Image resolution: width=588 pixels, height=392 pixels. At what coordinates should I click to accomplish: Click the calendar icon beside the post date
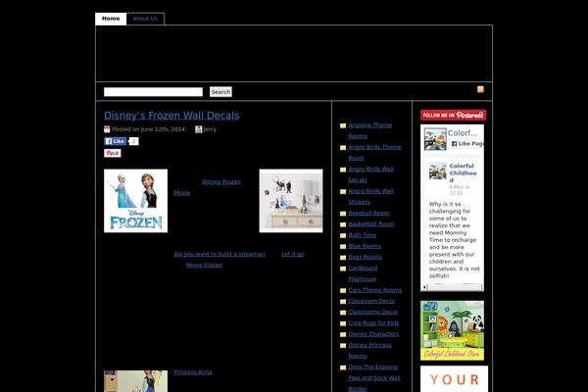coord(107,129)
